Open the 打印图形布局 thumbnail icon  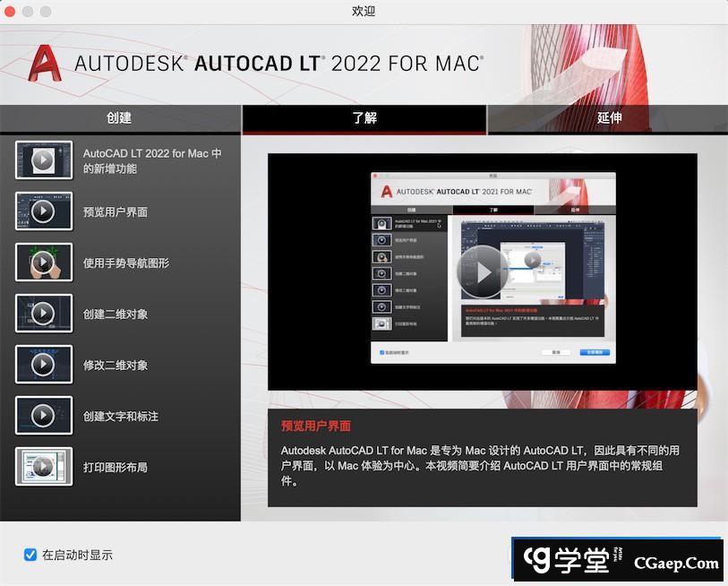(x=43, y=467)
